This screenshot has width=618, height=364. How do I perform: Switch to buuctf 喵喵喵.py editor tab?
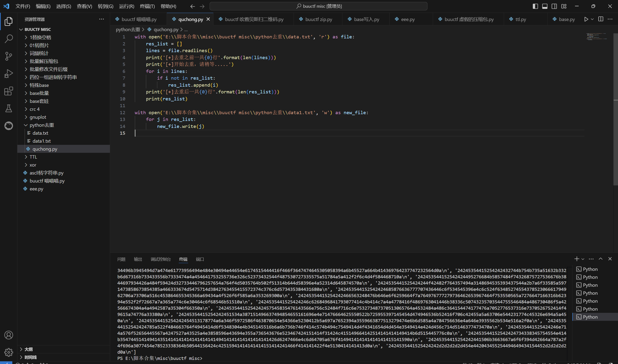pos(139,19)
